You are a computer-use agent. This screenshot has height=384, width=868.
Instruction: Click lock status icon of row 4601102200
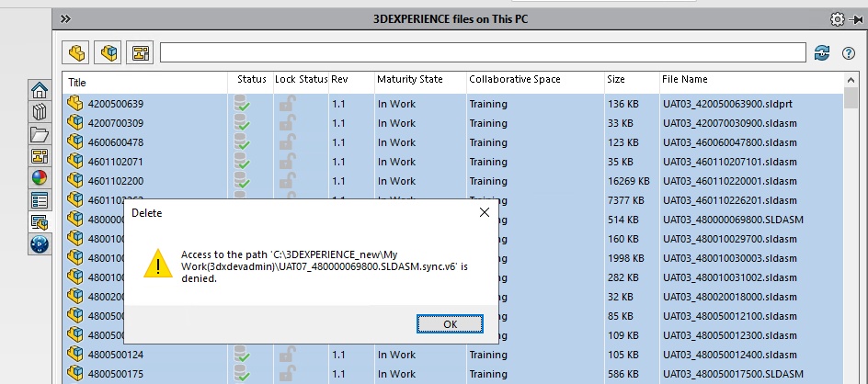[x=287, y=181]
